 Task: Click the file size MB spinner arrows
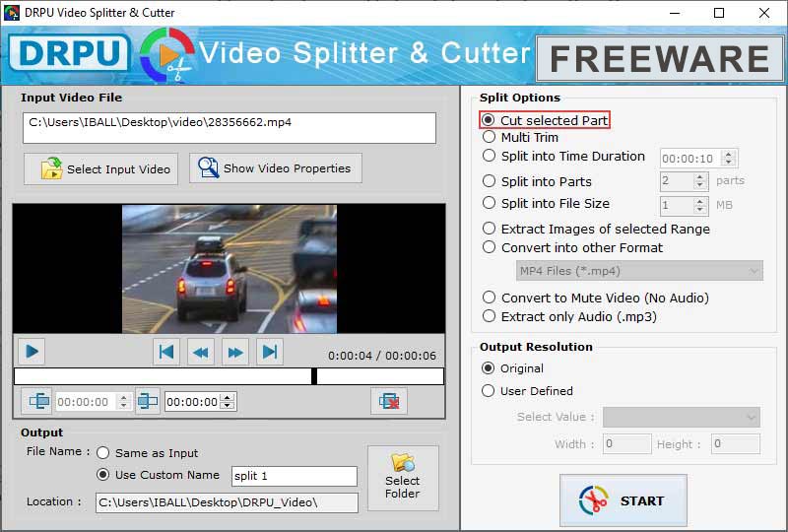click(700, 205)
